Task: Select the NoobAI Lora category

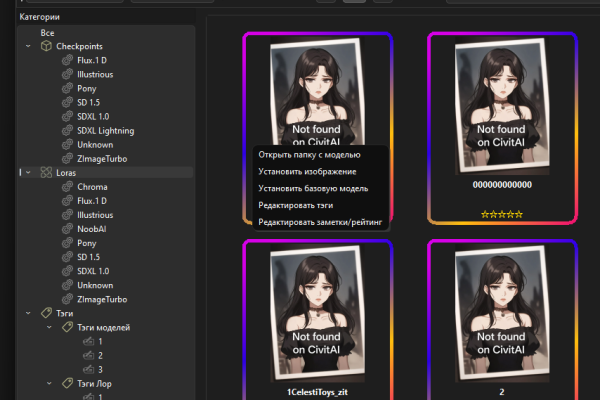Action: (x=92, y=229)
